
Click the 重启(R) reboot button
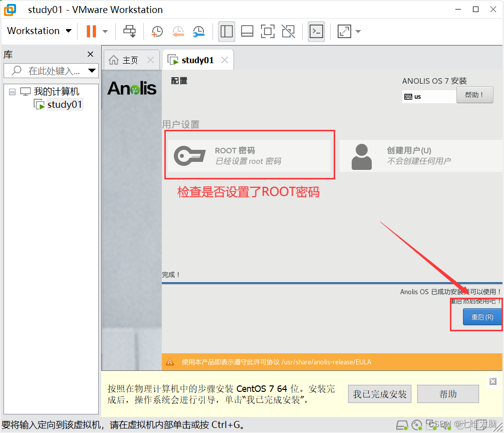[482, 317]
